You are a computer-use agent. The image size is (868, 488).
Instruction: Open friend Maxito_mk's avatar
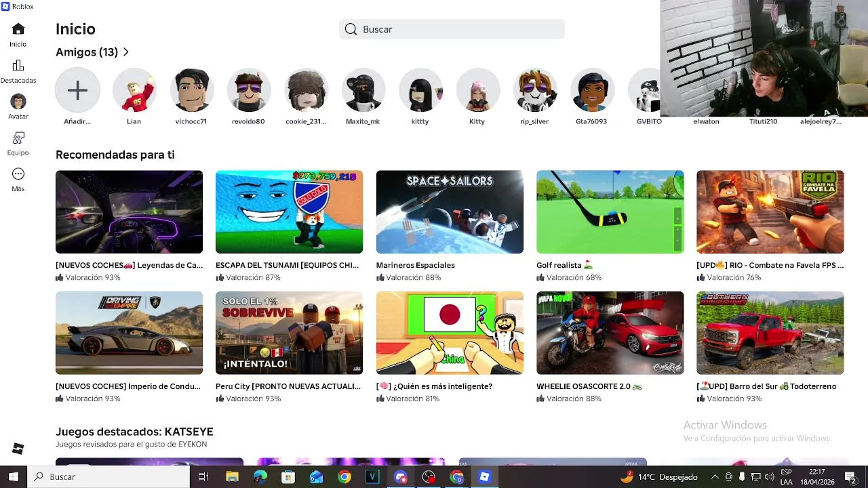pyautogui.click(x=363, y=90)
